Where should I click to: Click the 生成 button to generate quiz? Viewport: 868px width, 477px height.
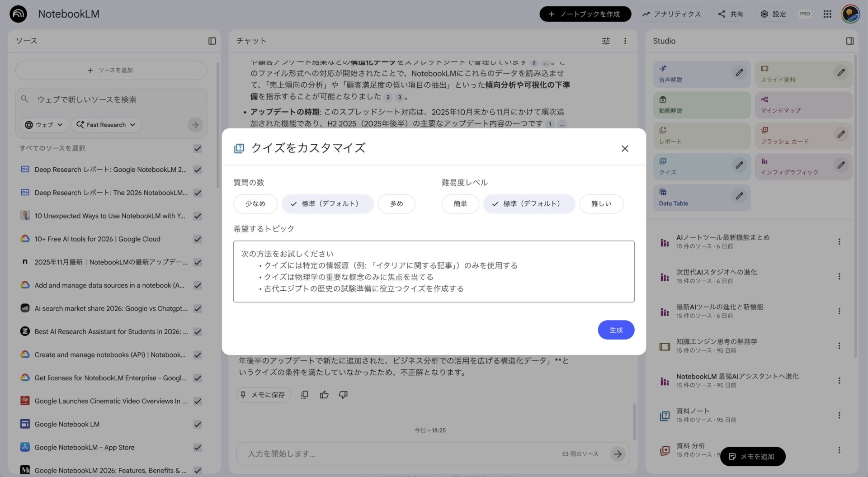[616, 330]
